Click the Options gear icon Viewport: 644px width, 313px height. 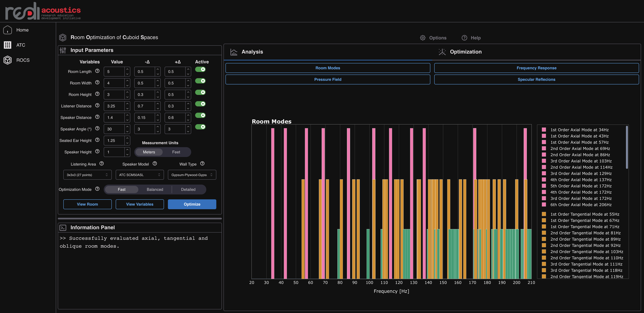[422, 38]
